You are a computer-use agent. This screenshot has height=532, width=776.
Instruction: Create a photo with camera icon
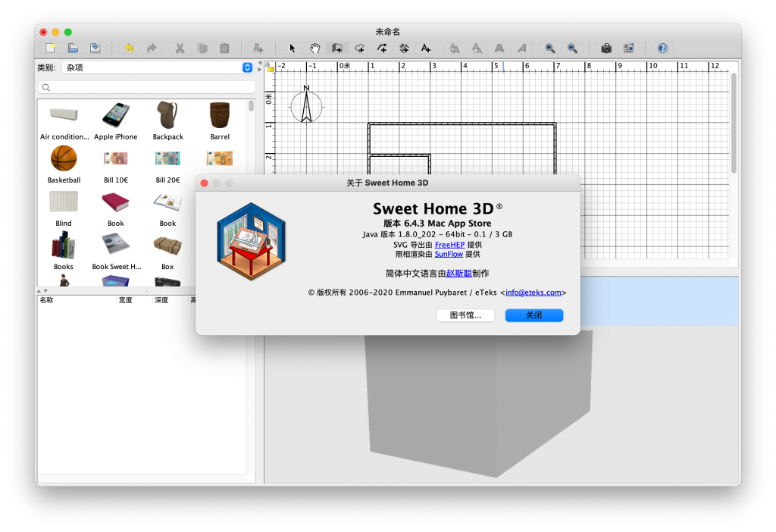(606, 48)
